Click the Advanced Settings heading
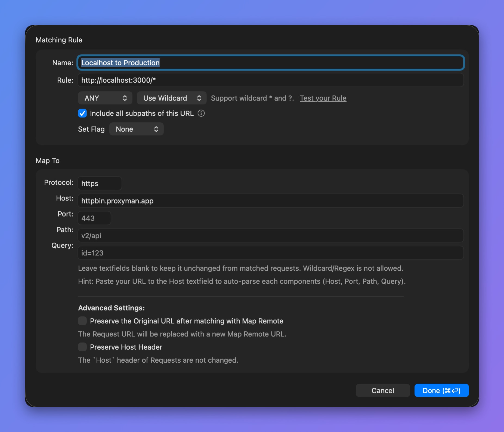This screenshot has height=432, width=504. click(112, 308)
